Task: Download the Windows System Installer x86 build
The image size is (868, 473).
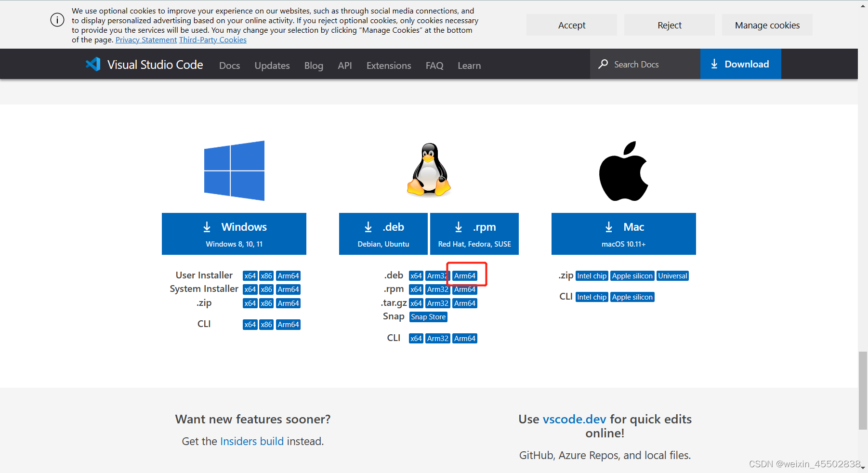Action: pos(266,289)
